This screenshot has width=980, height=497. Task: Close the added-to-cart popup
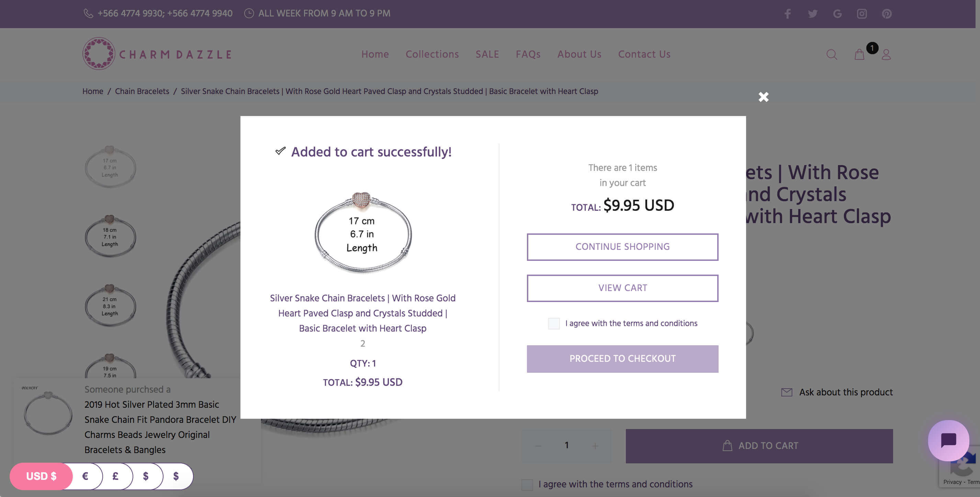coord(763,97)
